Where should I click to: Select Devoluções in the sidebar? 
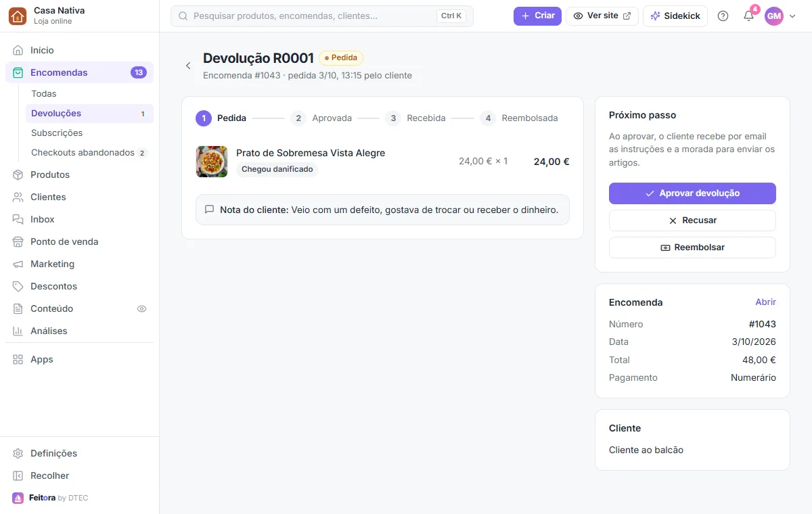89,114
